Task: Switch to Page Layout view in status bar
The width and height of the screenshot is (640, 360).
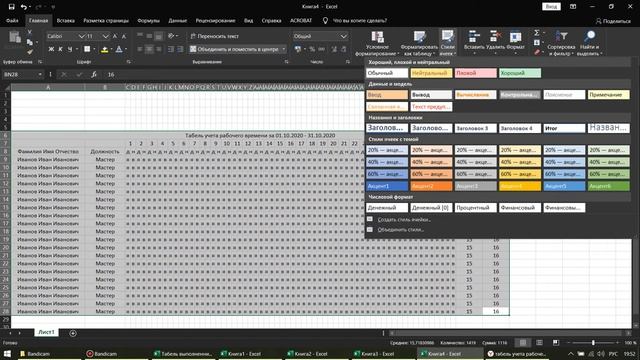Action: 539,342
